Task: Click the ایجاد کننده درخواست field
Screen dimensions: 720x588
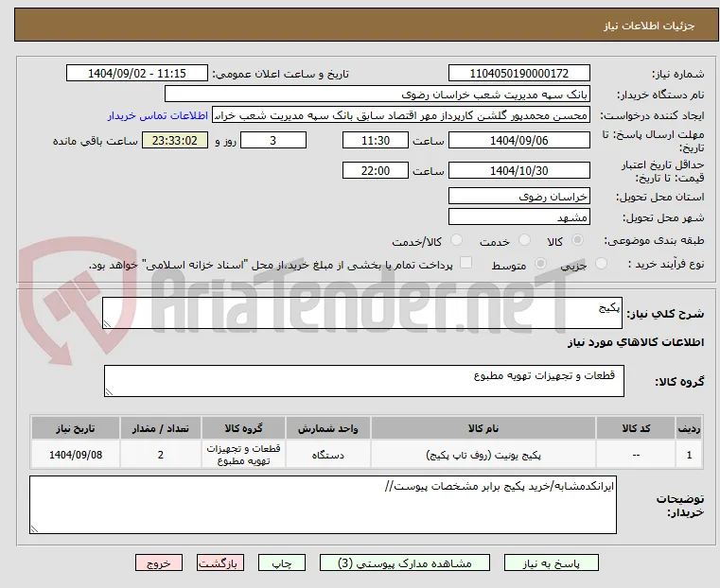Action: pyautogui.click(x=401, y=115)
